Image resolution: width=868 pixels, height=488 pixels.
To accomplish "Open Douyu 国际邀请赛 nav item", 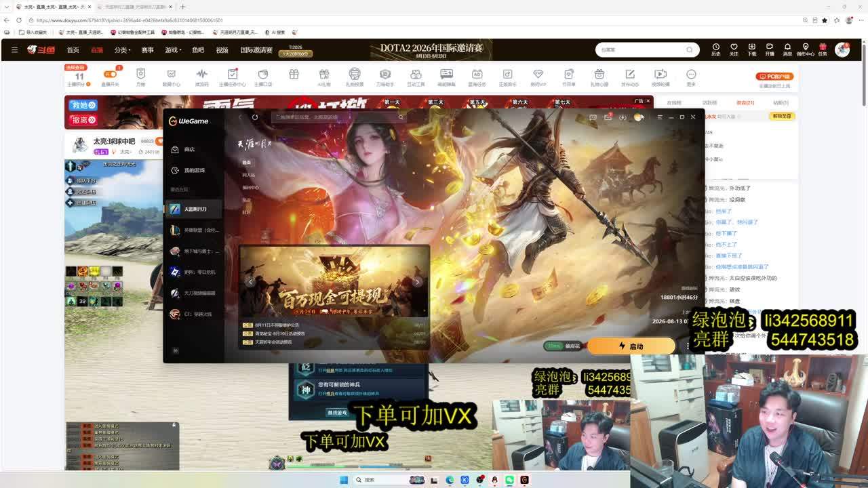I will pos(256,50).
